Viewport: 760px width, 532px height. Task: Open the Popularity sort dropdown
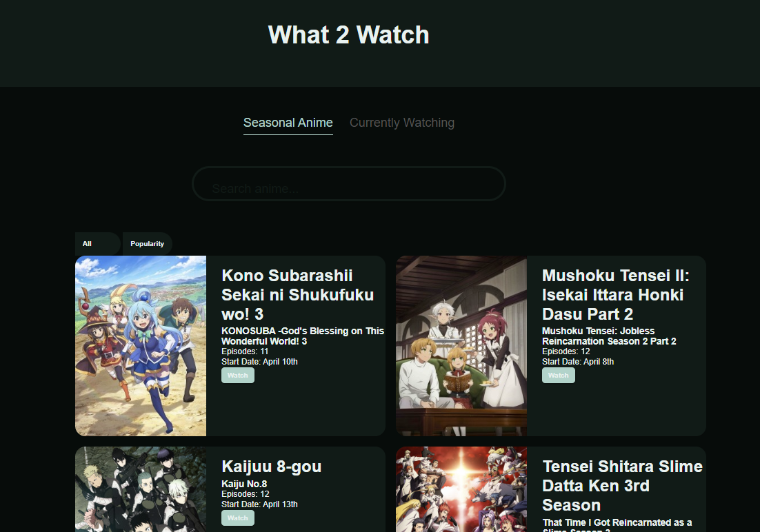pos(148,244)
